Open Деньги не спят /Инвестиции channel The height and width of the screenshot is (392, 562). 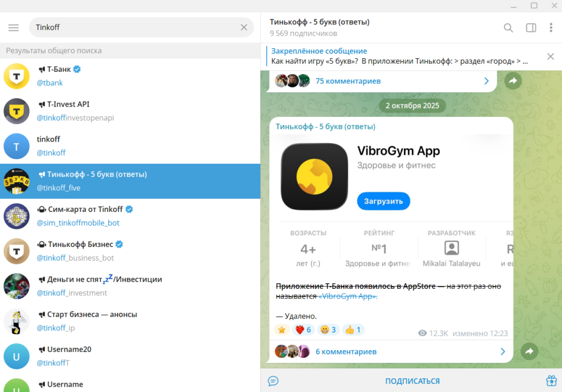tap(130, 286)
